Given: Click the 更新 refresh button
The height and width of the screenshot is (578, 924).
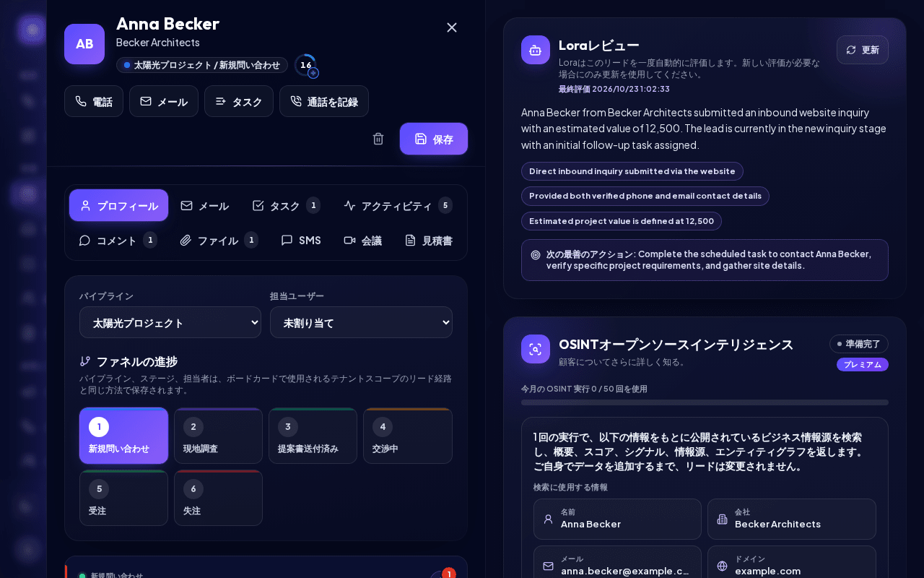Looking at the screenshot, I should pyautogui.click(x=863, y=50).
